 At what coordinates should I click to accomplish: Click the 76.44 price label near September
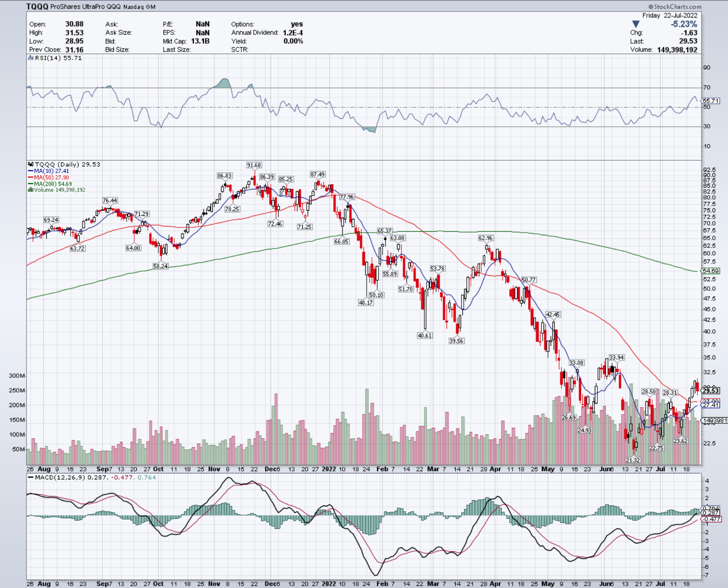[x=110, y=200]
